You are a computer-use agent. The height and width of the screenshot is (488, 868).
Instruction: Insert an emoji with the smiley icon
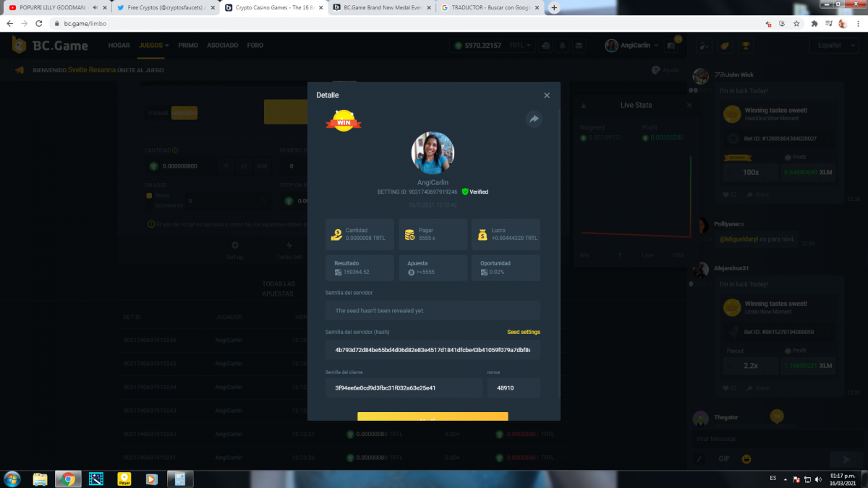pyautogui.click(x=747, y=459)
